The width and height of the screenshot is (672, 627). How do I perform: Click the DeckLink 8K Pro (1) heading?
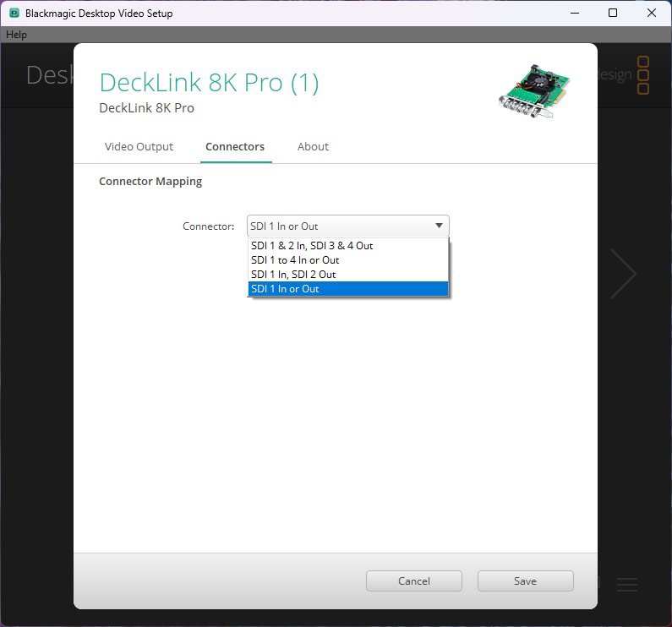coord(209,82)
